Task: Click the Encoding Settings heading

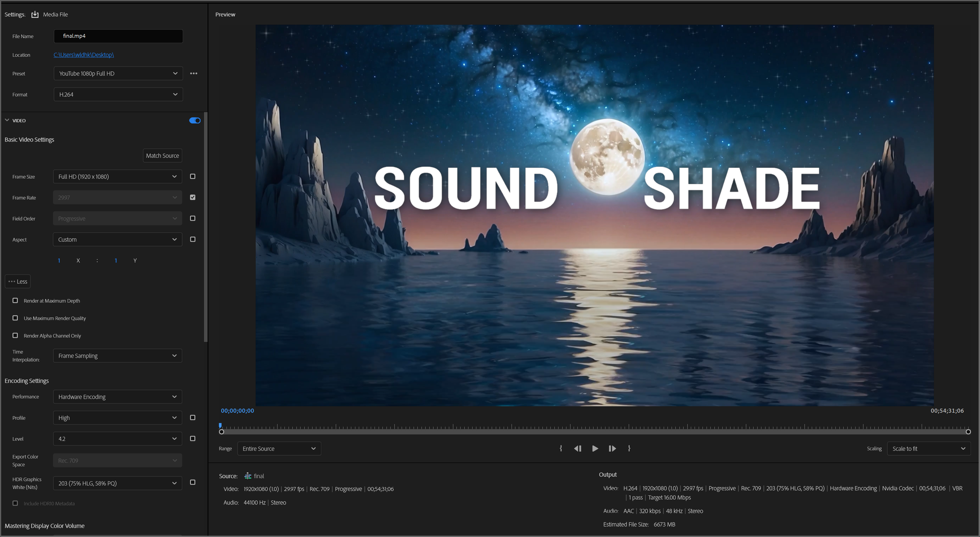Action: pos(27,381)
